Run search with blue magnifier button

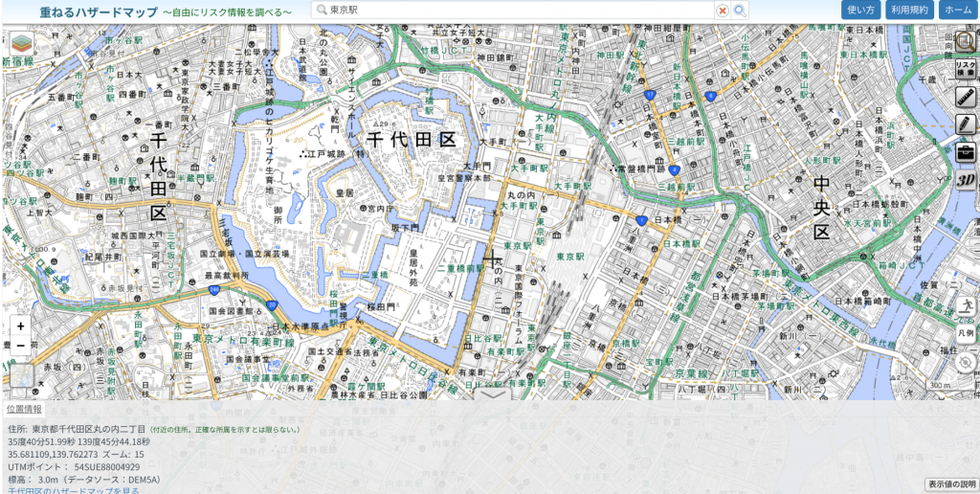[740, 11]
